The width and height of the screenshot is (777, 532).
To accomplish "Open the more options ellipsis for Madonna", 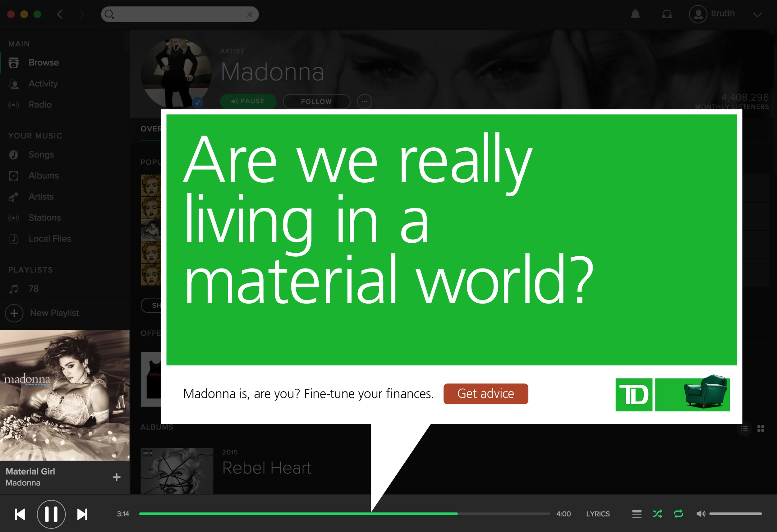I will (x=365, y=101).
